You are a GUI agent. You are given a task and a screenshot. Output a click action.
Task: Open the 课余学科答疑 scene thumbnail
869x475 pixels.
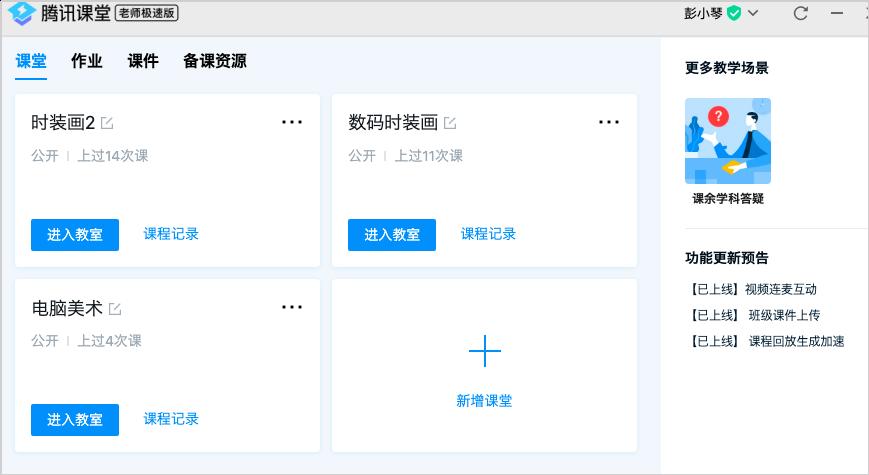727,141
